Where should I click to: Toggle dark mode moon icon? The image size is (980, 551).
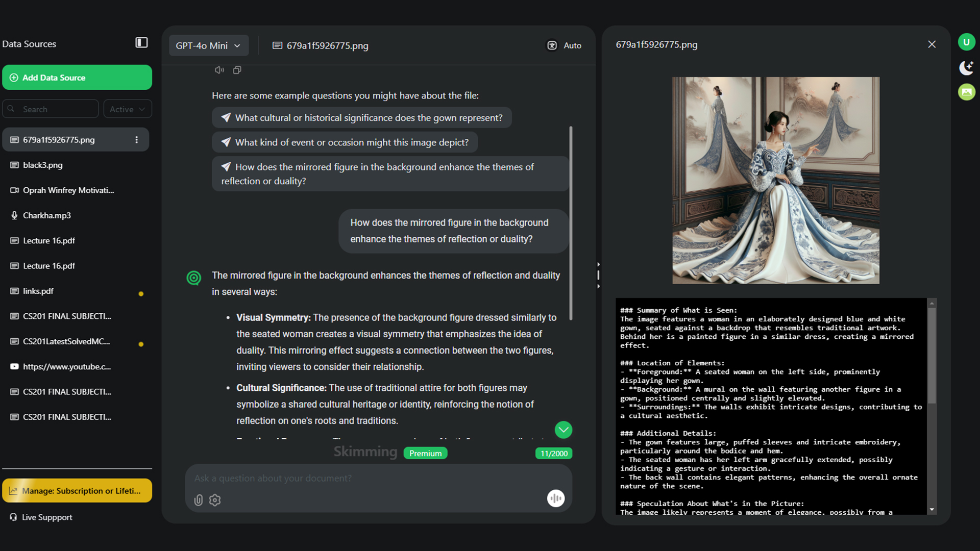(x=966, y=67)
